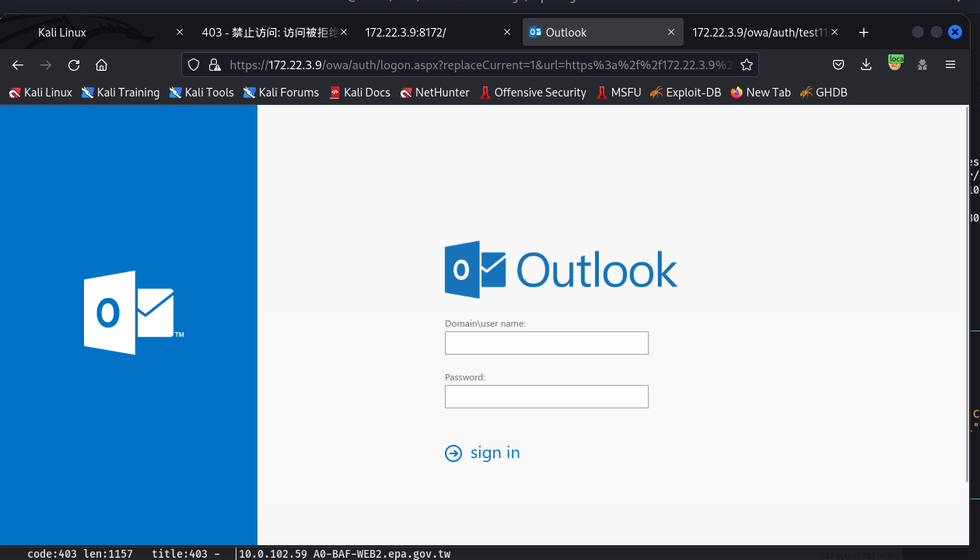Open the Pocket save icon

pyautogui.click(x=838, y=65)
